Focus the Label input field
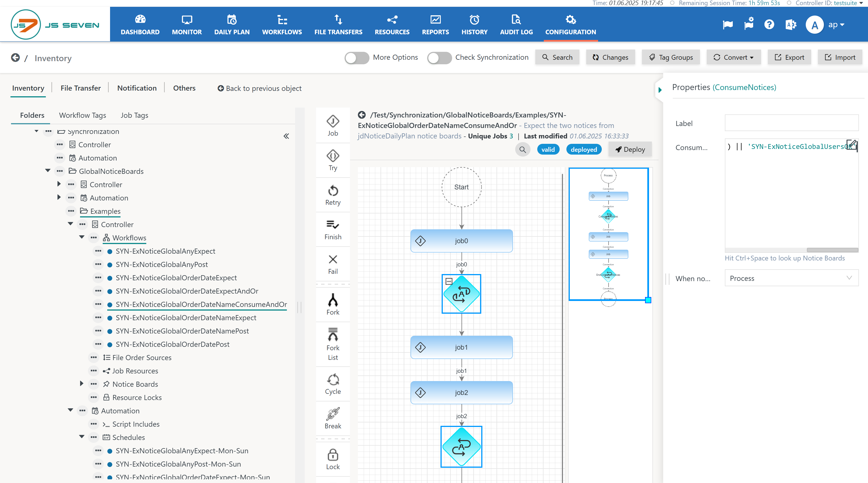The width and height of the screenshot is (868, 483). [x=791, y=123]
